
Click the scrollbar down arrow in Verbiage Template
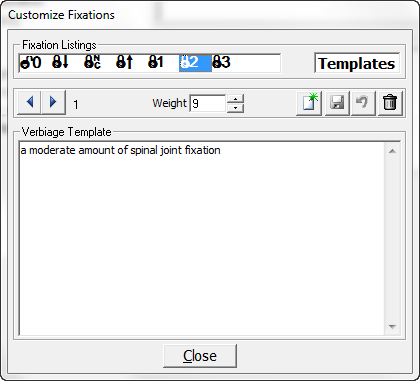[392, 327]
